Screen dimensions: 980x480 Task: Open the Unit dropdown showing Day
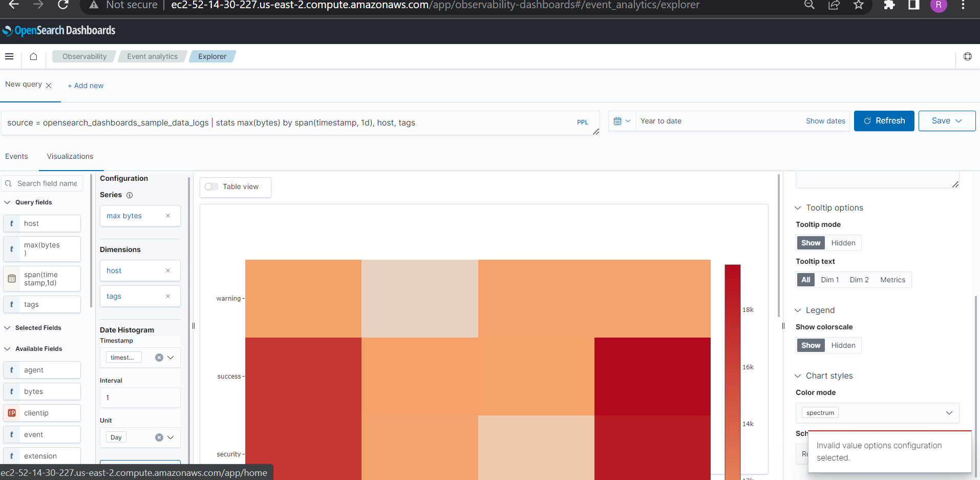pyautogui.click(x=171, y=437)
